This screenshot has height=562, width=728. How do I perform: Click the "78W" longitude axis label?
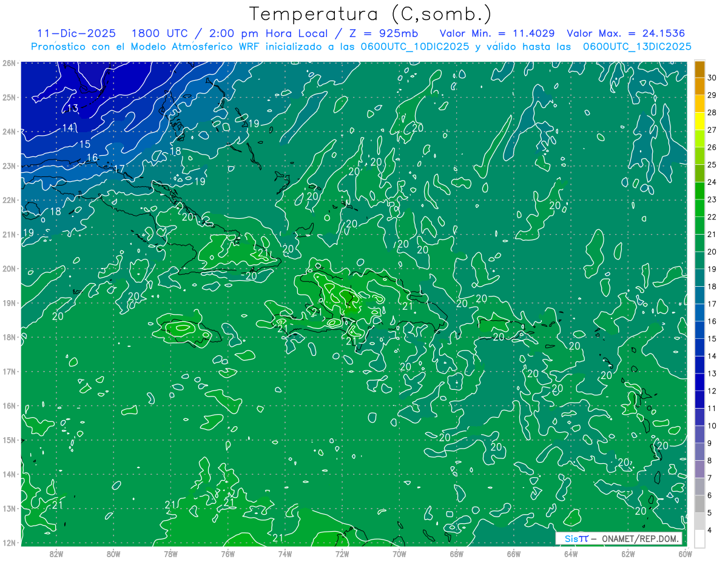[170, 554]
